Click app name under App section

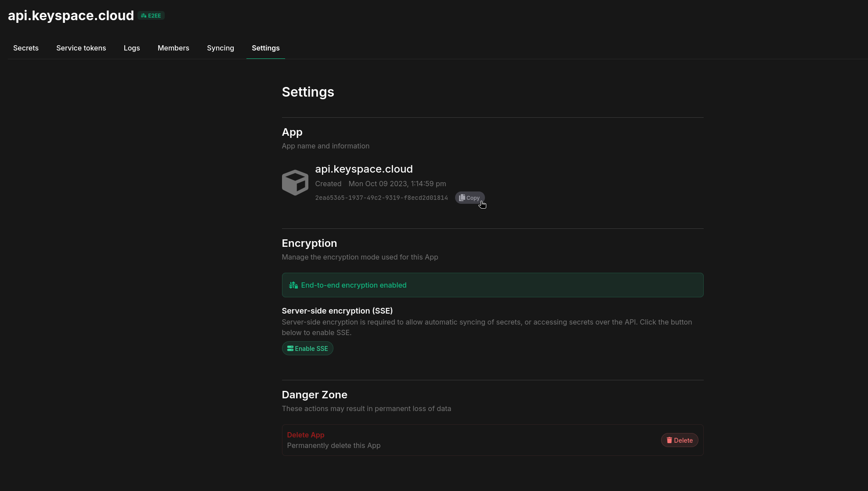click(x=364, y=169)
